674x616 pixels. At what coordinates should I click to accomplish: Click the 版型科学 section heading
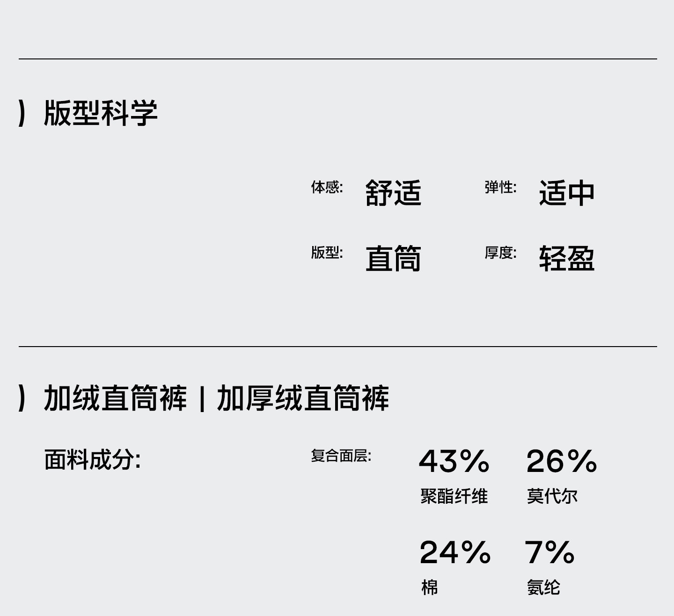100,113
